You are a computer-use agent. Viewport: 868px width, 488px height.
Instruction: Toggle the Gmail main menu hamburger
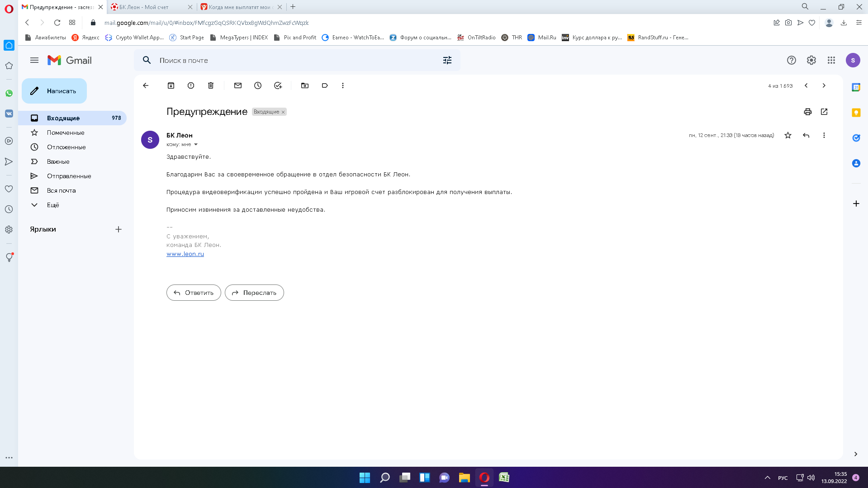tap(34, 60)
